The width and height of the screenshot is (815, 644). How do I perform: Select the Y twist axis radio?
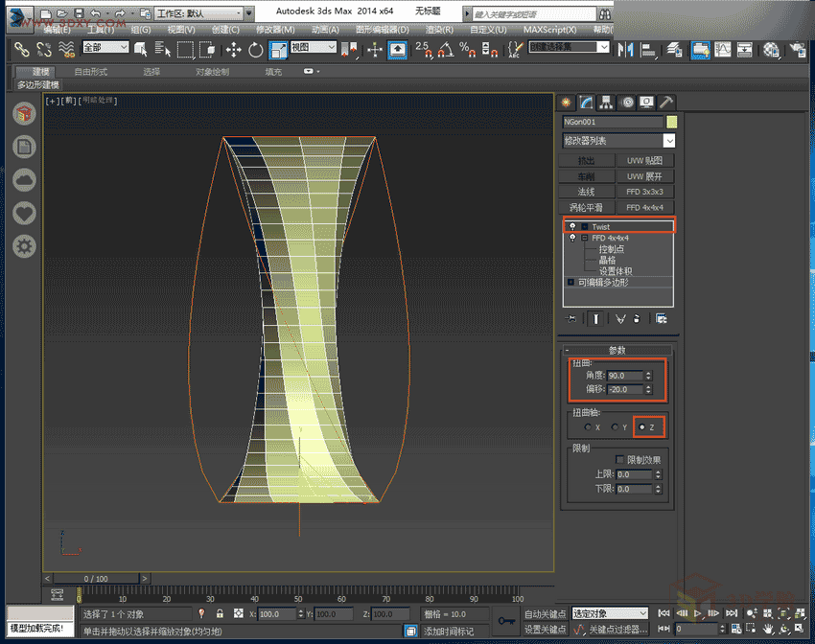[x=614, y=426]
